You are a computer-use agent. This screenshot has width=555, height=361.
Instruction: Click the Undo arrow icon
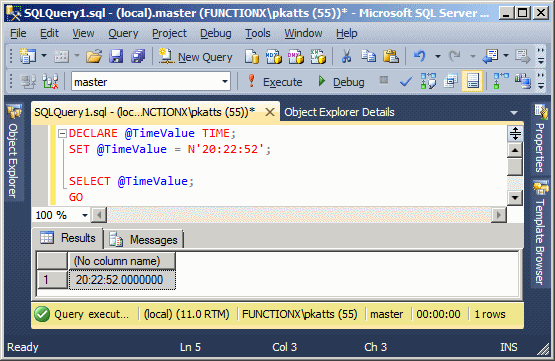(x=420, y=56)
